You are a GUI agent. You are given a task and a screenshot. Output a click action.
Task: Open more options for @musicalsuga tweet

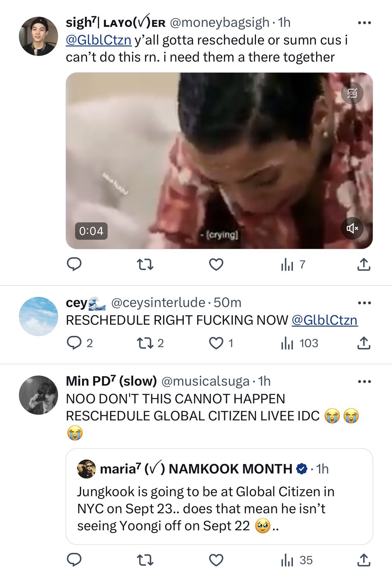364,382
